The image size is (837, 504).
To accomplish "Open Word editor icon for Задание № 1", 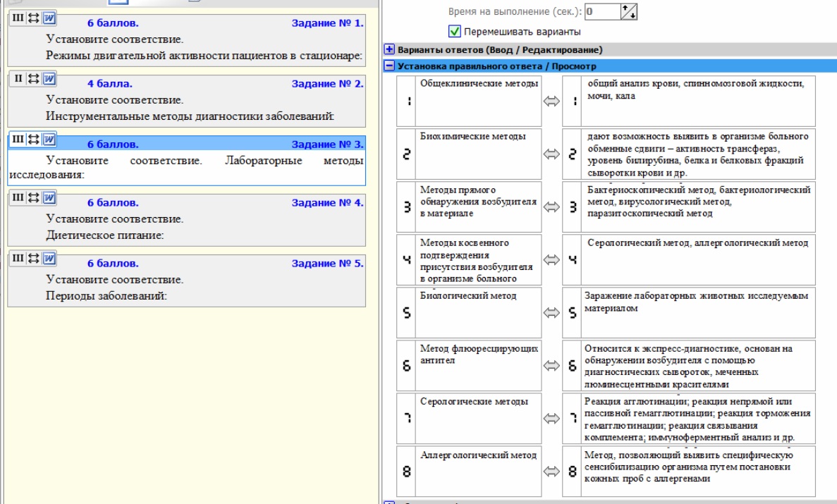I will click(x=49, y=18).
